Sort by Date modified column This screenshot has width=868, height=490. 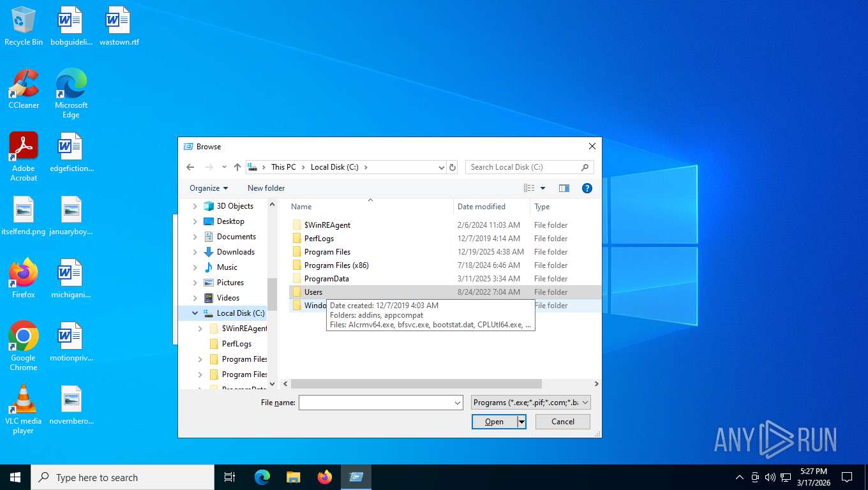coord(491,207)
